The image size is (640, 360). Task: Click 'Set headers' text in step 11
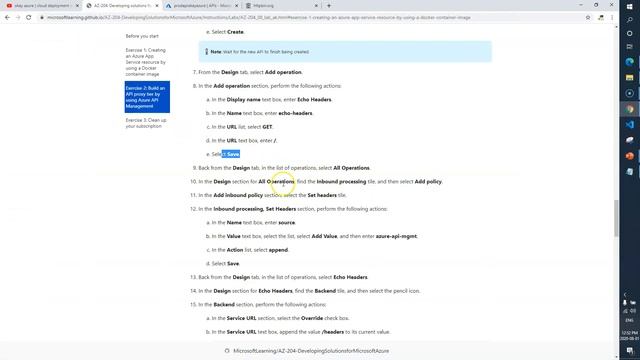click(x=322, y=196)
